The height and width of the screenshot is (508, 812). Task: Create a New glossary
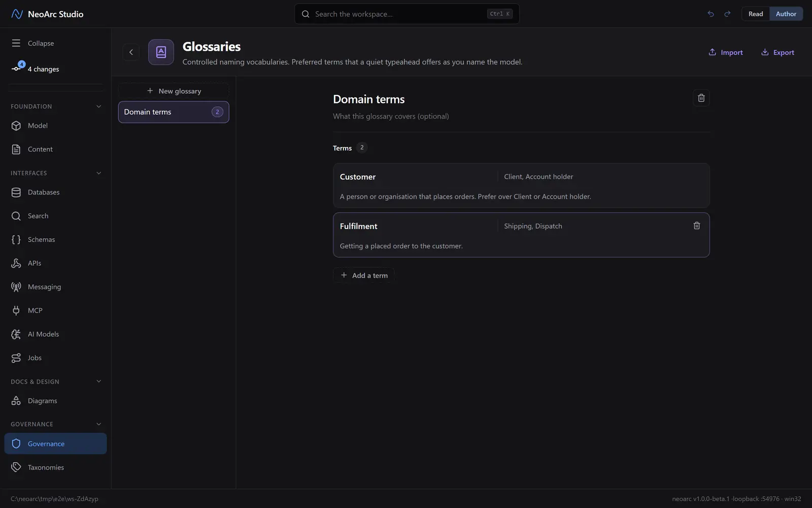tap(174, 91)
